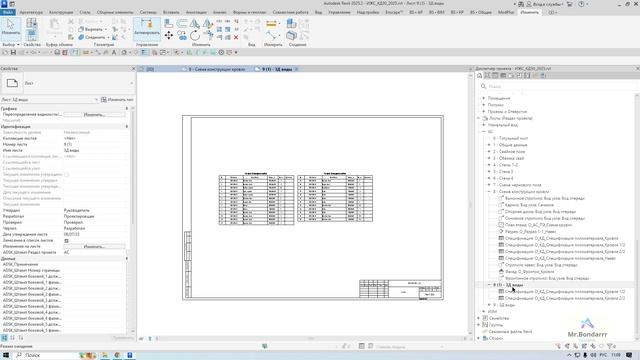Expand the Семейства node in Project Browser

pos(479,318)
